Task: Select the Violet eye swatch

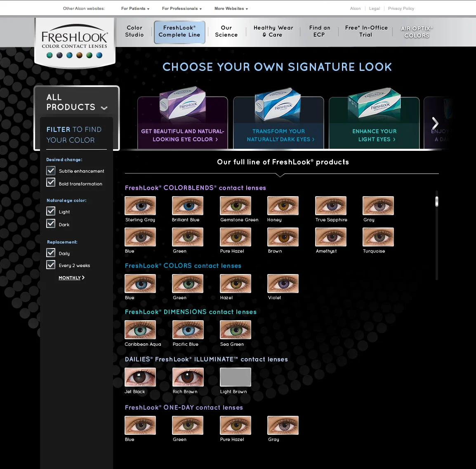Action: tap(283, 284)
